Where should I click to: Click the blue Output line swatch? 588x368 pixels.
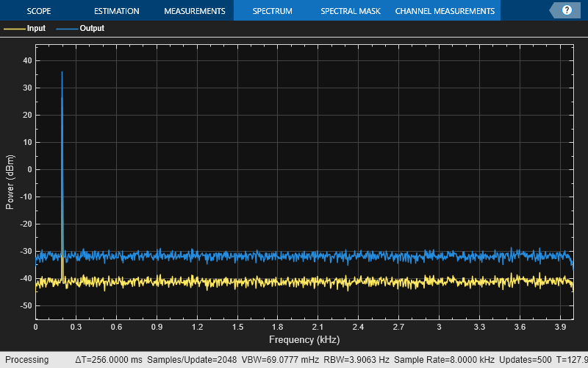pos(67,29)
